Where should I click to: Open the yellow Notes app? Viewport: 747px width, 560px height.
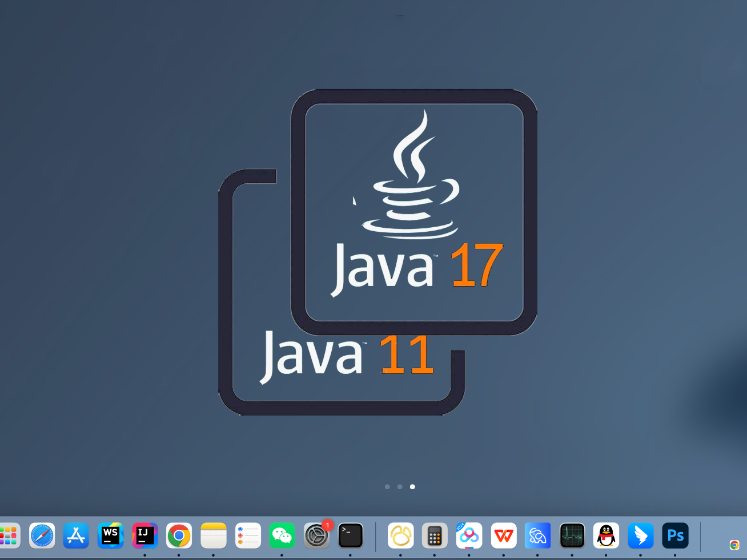click(x=214, y=535)
